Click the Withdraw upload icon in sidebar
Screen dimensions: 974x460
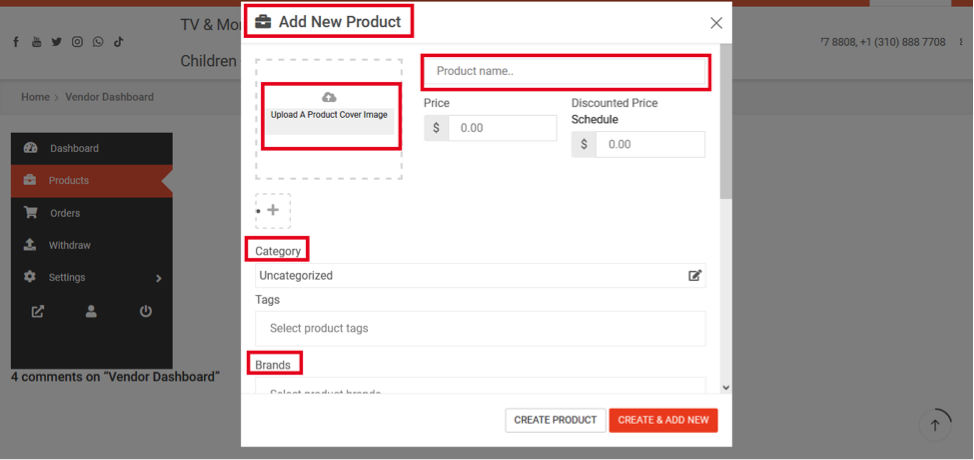[30, 245]
